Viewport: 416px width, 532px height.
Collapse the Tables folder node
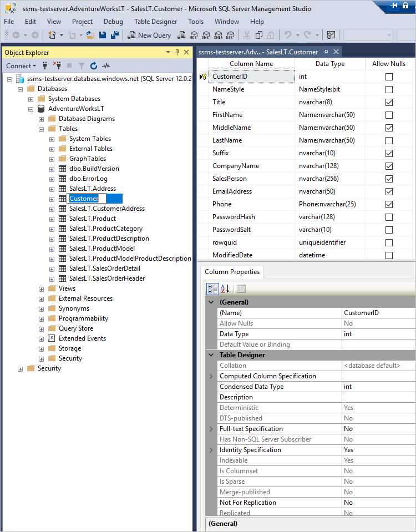pyautogui.click(x=41, y=129)
